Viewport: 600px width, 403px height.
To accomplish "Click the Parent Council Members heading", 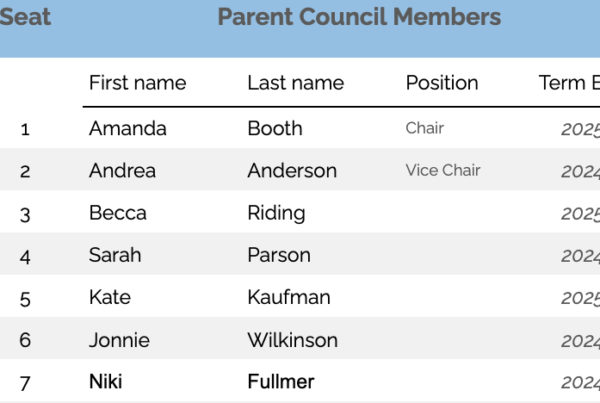I will [359, 17].
